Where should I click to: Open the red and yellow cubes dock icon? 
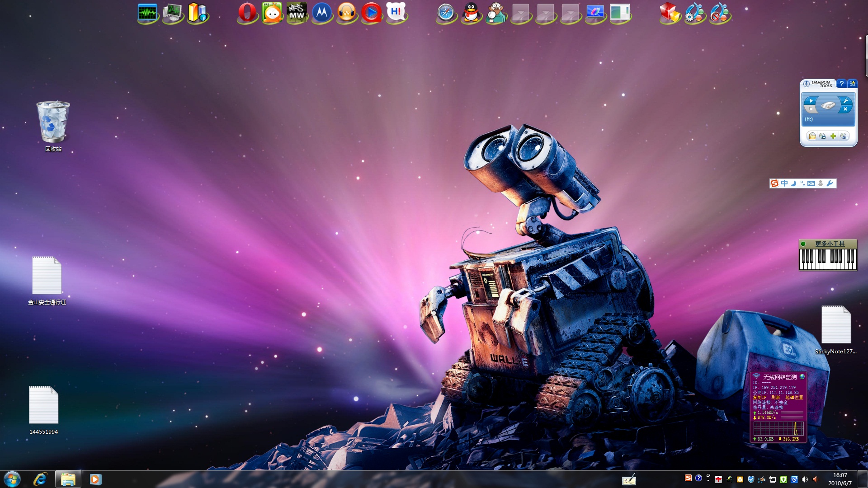click(670, 12)
